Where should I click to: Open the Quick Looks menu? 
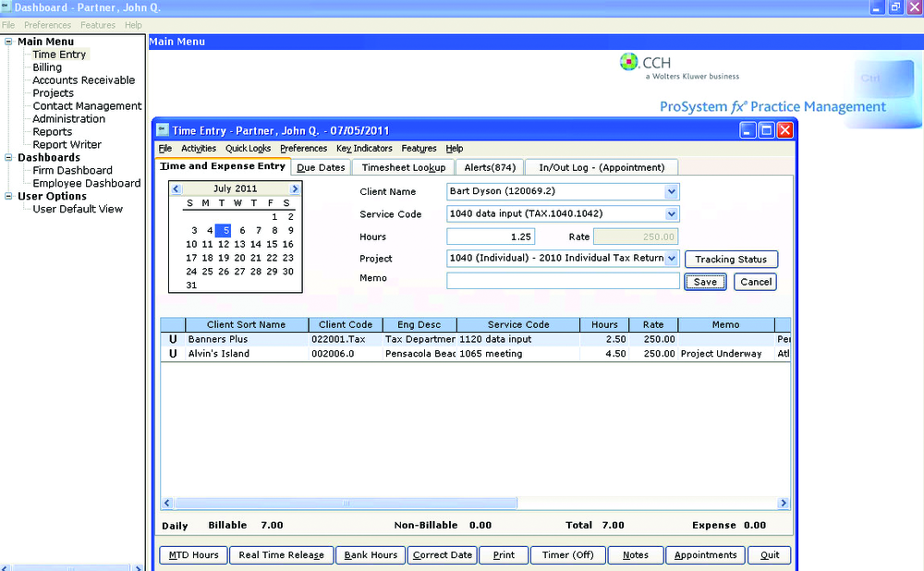[x=248, y=148]
